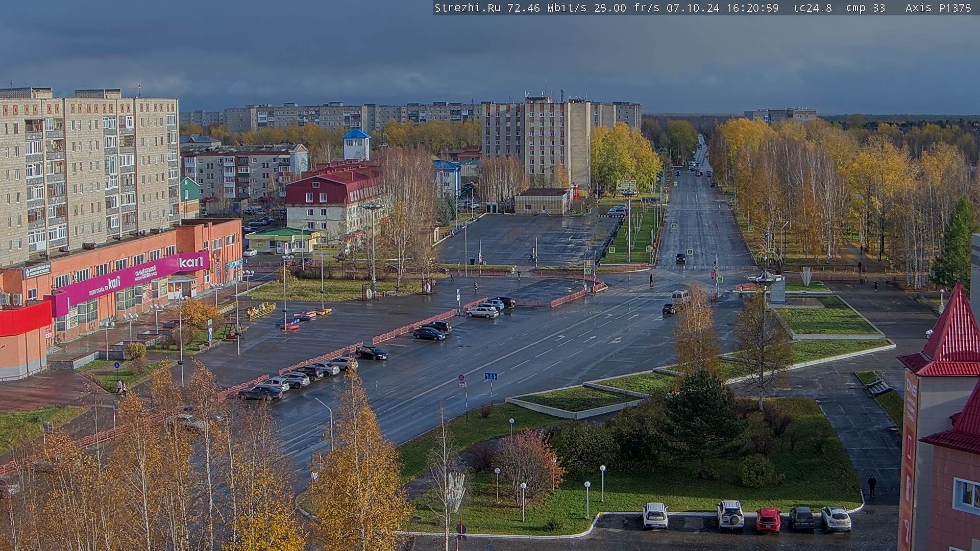Image resolution: width=980 pixels, height=551 pixels.
Task: Click the cmp 33 compression value
Action: click(x=866, y=8)
